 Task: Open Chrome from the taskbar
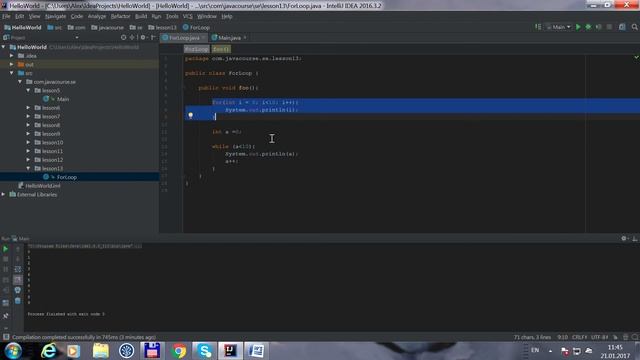(x=178, y=351)
